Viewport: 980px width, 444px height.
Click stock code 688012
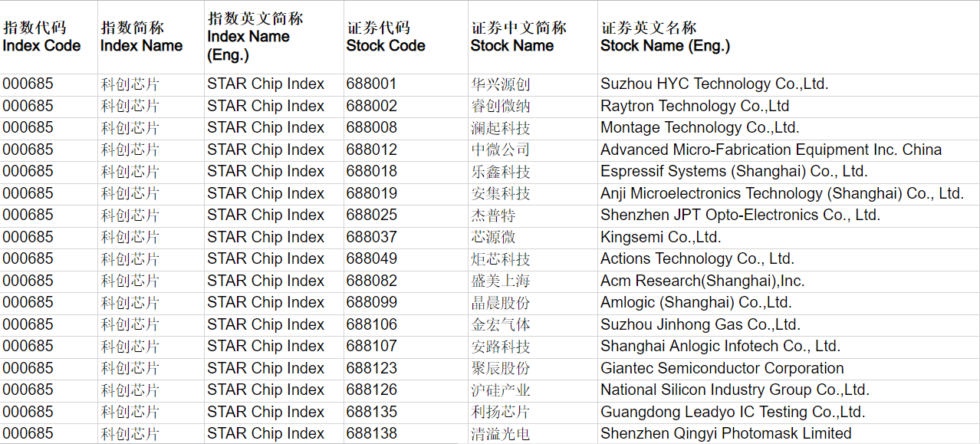coord(372,150)
